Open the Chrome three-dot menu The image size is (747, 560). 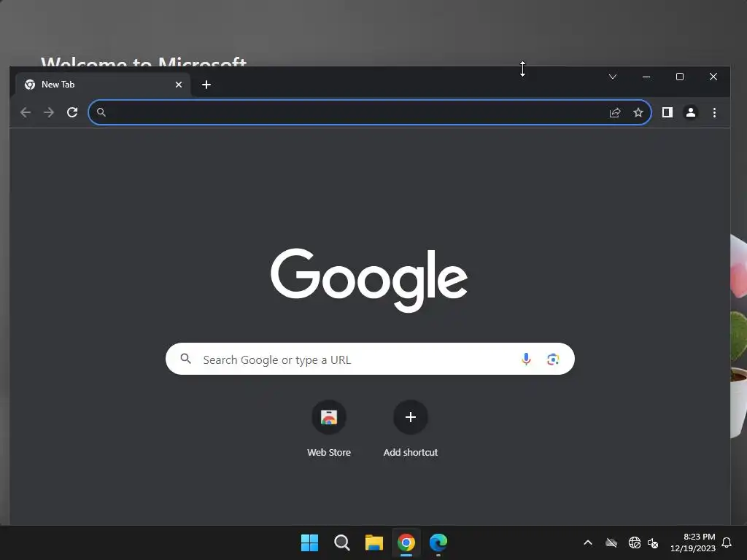(x=714, y=112)
